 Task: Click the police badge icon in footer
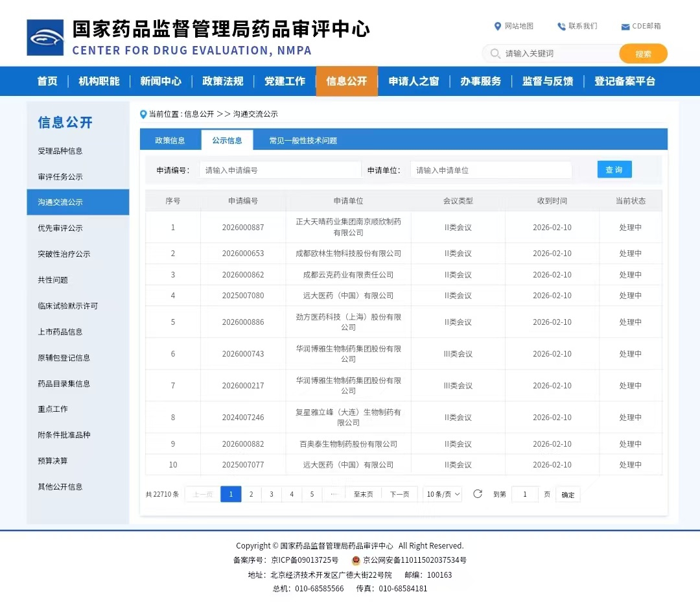(356, 560)
